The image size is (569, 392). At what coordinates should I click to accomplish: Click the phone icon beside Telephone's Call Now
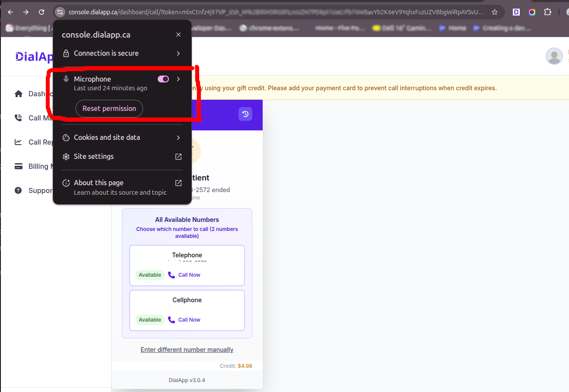click(172, 275)
